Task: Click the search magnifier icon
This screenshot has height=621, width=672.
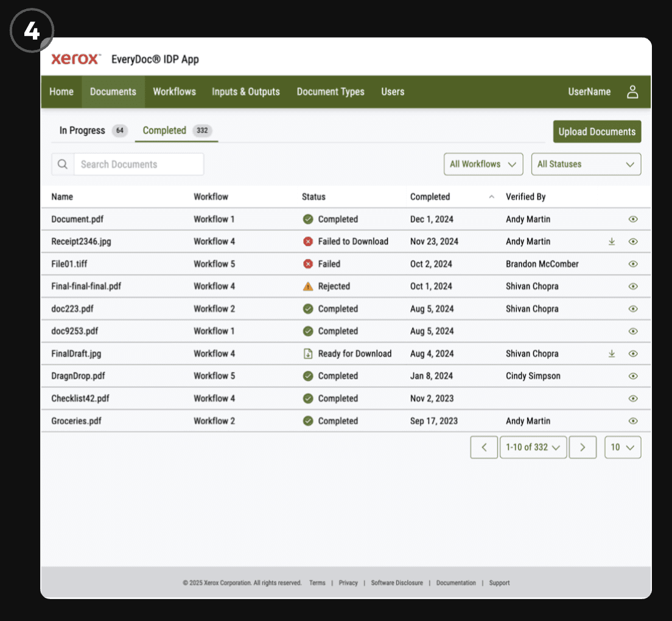Action: [63, 164]
